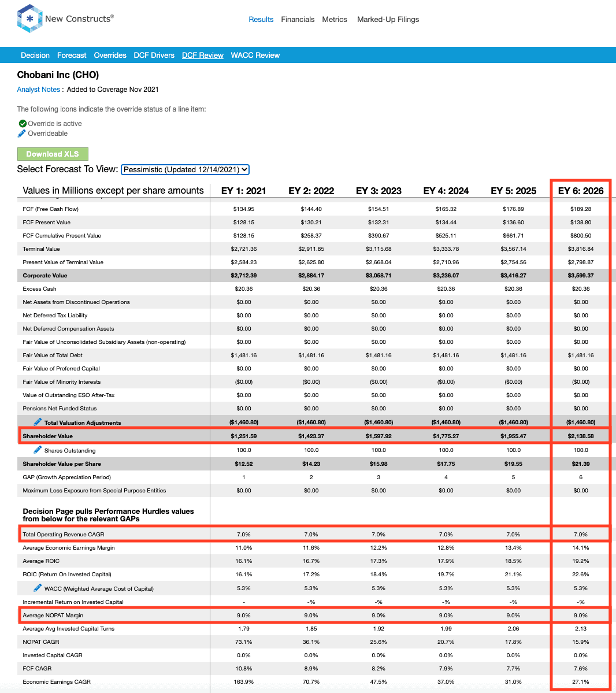The height and width of the screenshot is (693, 616).
Task: Click the $2,138.58 Shareholder Value cell
Action: (581, 436)
